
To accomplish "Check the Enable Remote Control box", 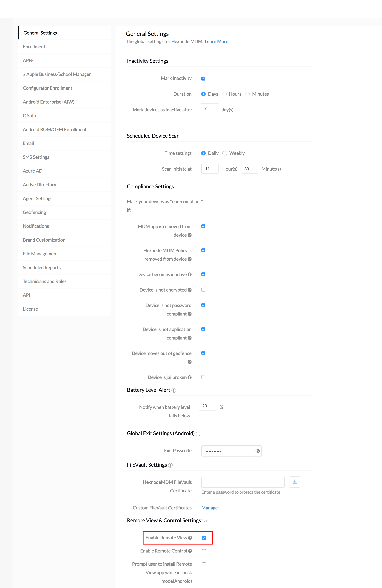I will pos(204,551).
